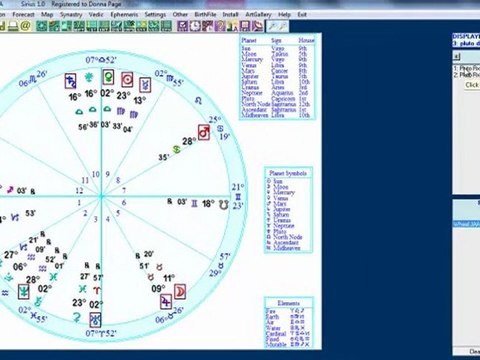Click the purple clock toolbar icon

tap(195, 26)
